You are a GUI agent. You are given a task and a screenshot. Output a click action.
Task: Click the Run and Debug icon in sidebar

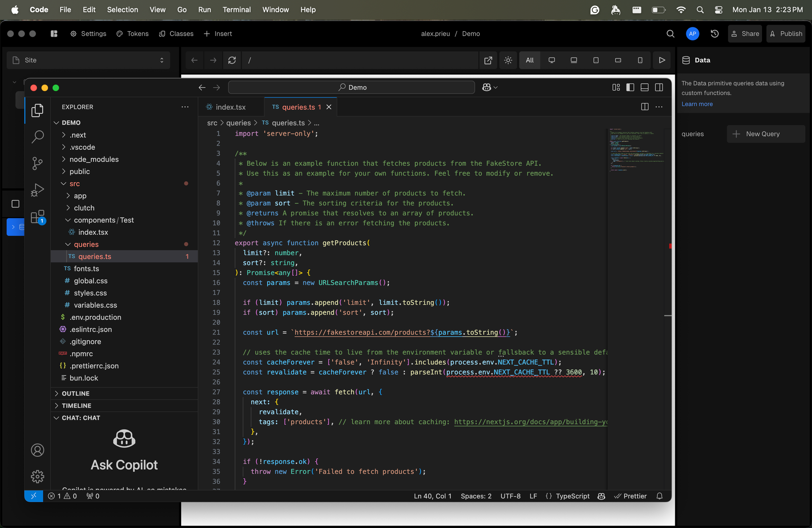37,189
